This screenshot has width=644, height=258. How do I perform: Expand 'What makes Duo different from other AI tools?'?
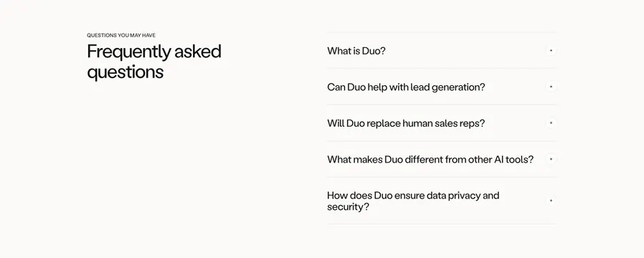tap(442, 159)
